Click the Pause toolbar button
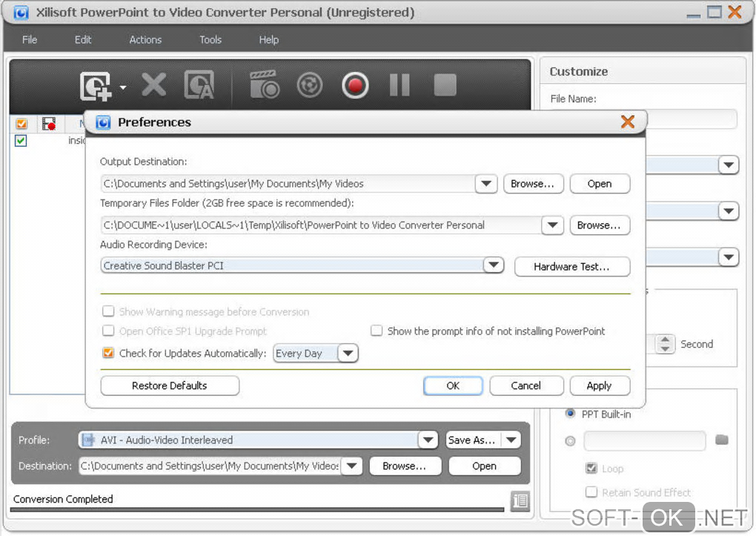Viewport: 756px width, 536px height. coord(399,85)
